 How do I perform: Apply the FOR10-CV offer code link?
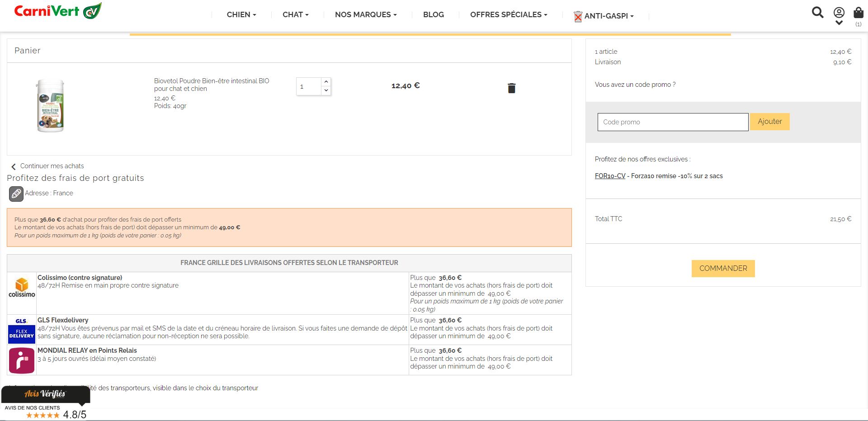pyautogui.click(x=610, y=176)
